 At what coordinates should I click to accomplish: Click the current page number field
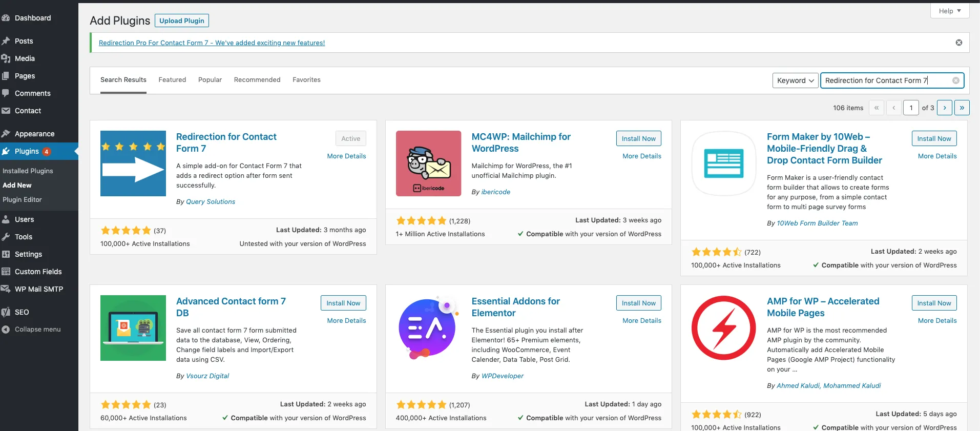click(x=911, y=108)
